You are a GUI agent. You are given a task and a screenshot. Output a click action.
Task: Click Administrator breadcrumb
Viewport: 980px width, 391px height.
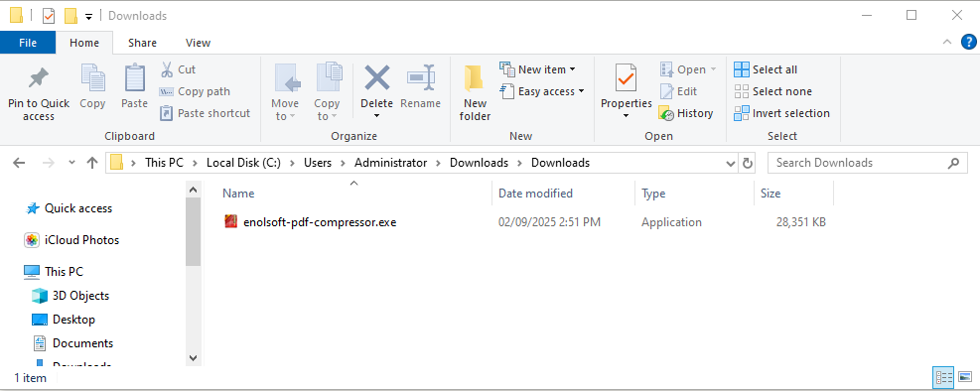tap(390, 163)
